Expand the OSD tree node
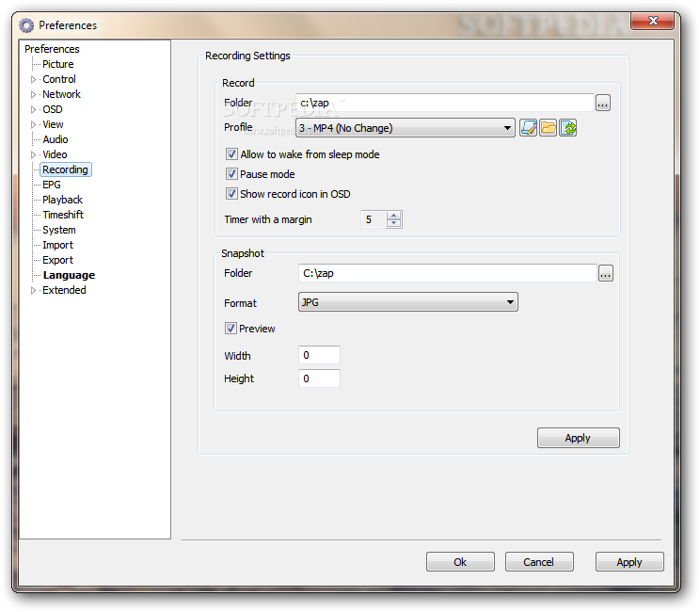Image resolution: width=700 pixels, height=612 pixels. (33, 110)
